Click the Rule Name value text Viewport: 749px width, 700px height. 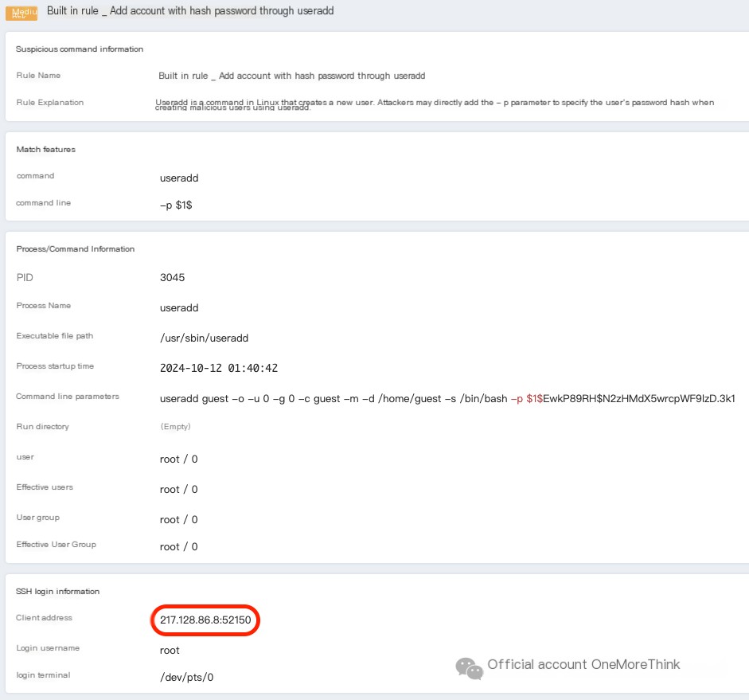291,76
